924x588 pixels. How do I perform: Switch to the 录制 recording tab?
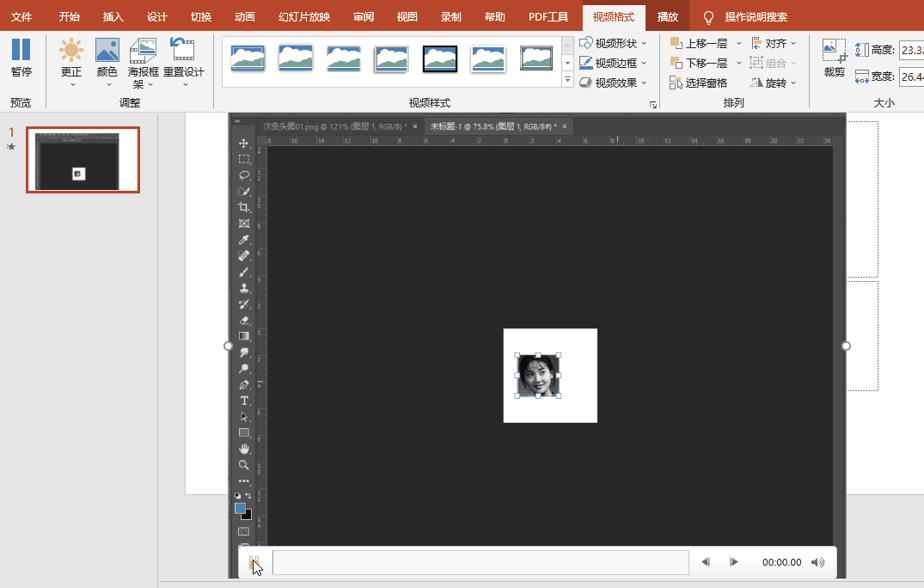pos(450,16)
